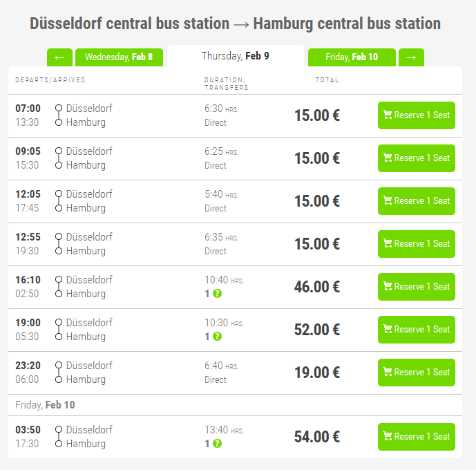The height and width of the screenshot is (470, 476).
Task: Open transfer info icon for 03:50 departure
Action: click(x=217, y=444)
